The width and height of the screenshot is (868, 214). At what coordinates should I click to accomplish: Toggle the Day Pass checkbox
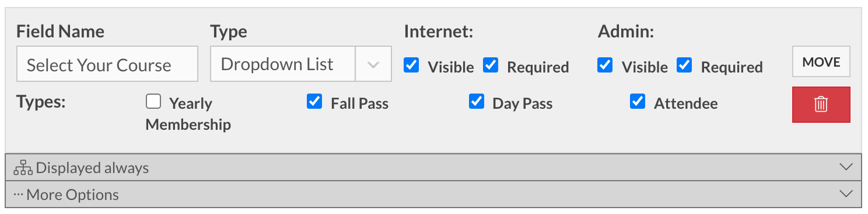(x=477, y=102)
